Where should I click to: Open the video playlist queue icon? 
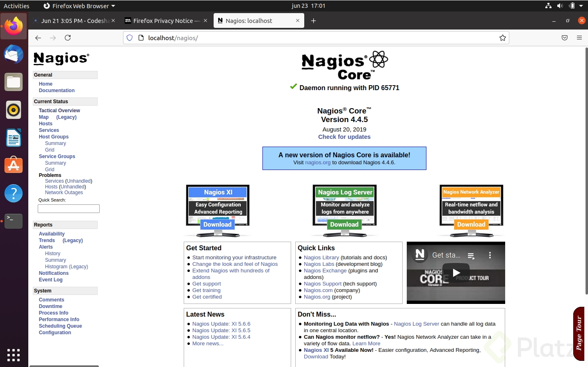(471, 256)
